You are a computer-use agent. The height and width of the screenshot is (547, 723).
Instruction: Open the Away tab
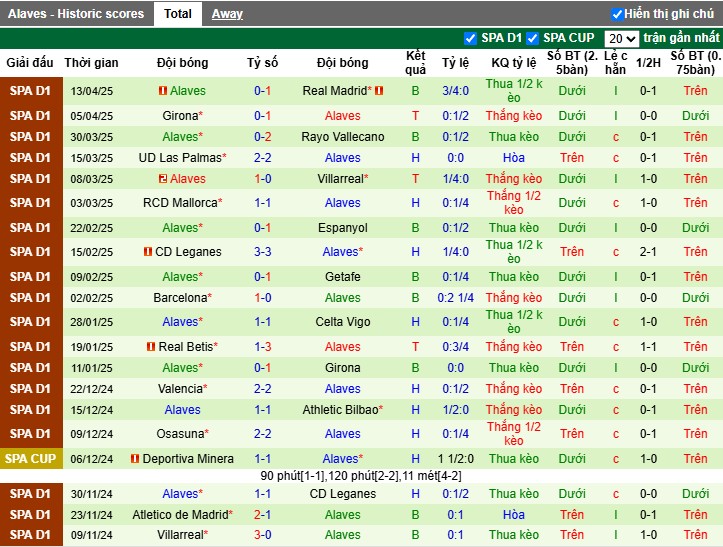click(x=227, y=14)
